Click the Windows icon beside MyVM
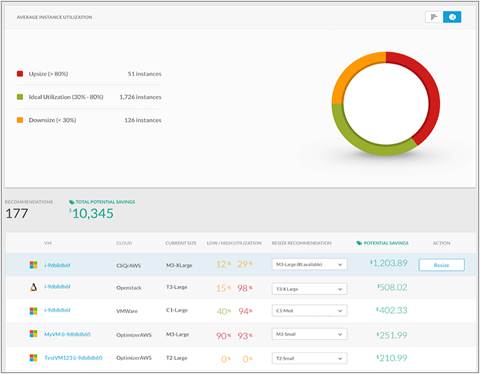Image resolution: width=480 pixels, height=374 pixels. tap(33, 334)
